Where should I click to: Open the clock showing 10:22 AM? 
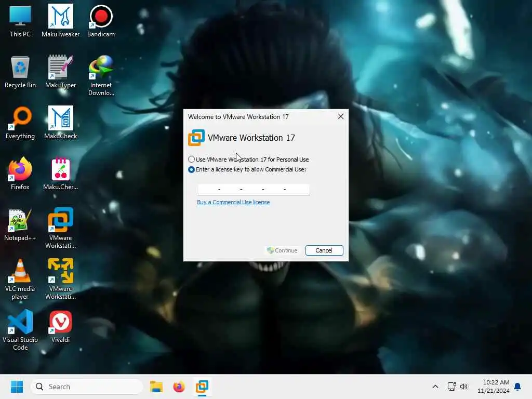[494, 387]
